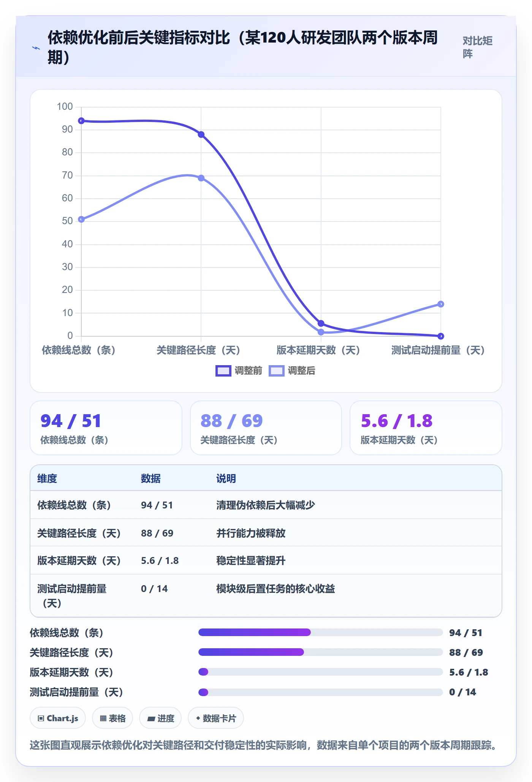Click the 调整前 data point at 88
This screenshot has height=782, width=532.
pos(201,135)
